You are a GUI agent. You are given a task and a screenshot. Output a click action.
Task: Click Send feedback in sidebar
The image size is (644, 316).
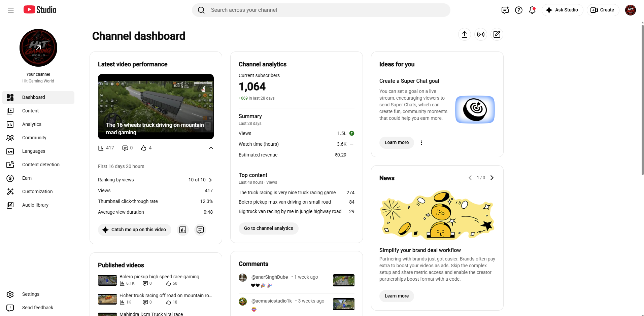(x=38, y=308)
